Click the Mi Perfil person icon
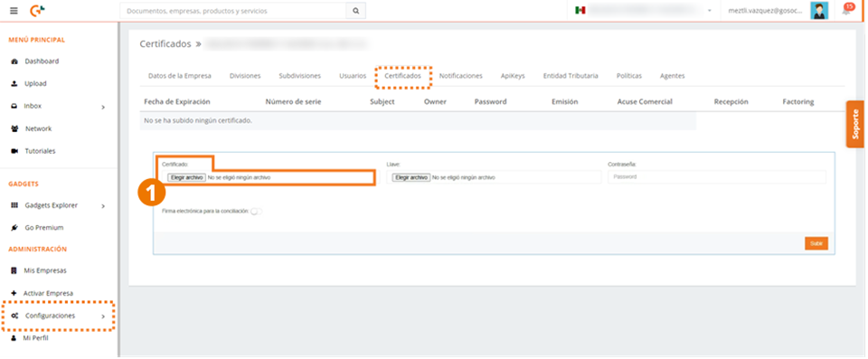 tap(14, 338)
